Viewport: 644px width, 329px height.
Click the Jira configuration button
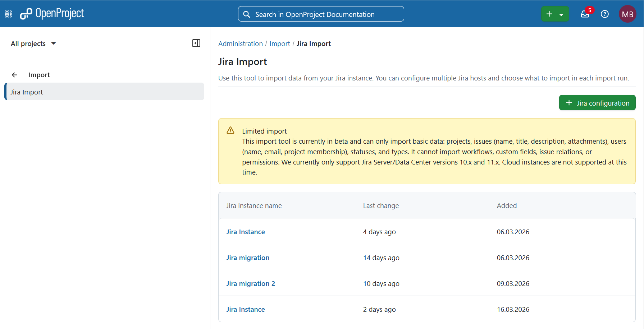click(x=597, y=103)
